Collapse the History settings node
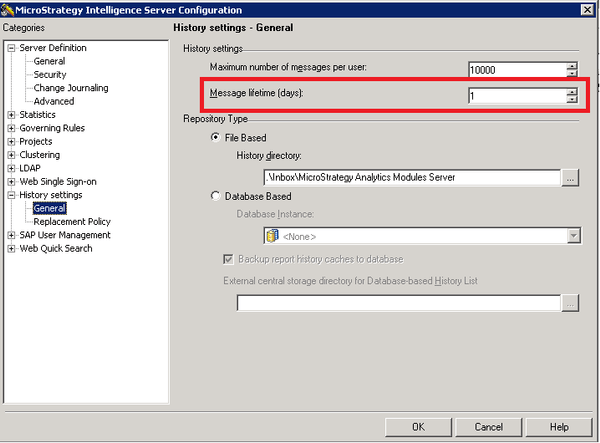The image size is (600, 443). pos(11,195)
